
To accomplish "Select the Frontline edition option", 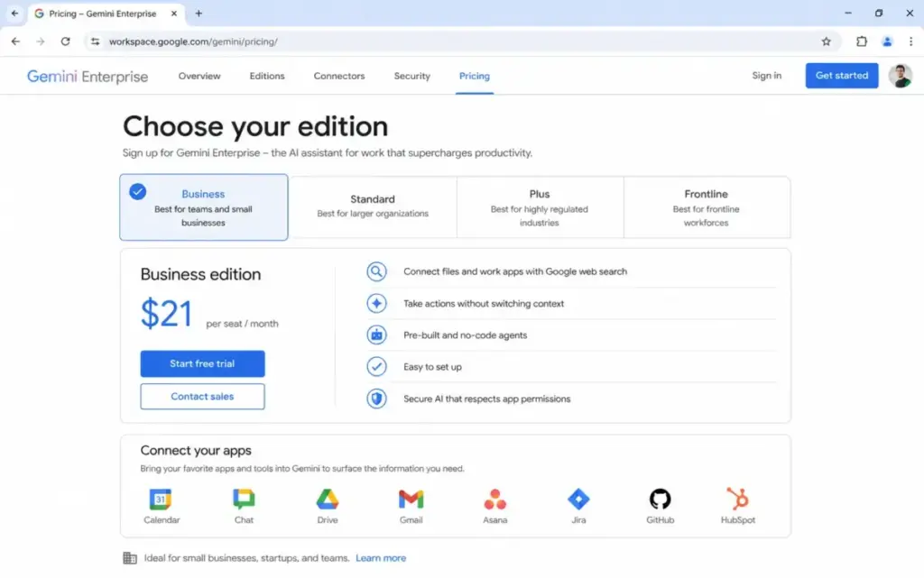I will click(707, 207).
